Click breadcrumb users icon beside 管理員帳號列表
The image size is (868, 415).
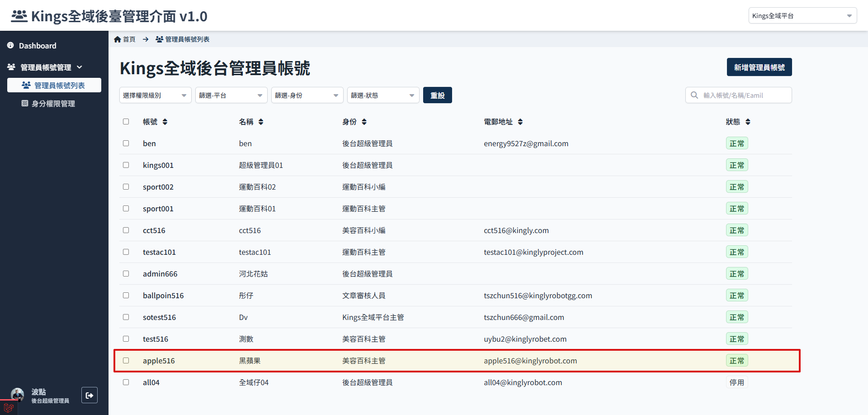(x=160, y=39)
